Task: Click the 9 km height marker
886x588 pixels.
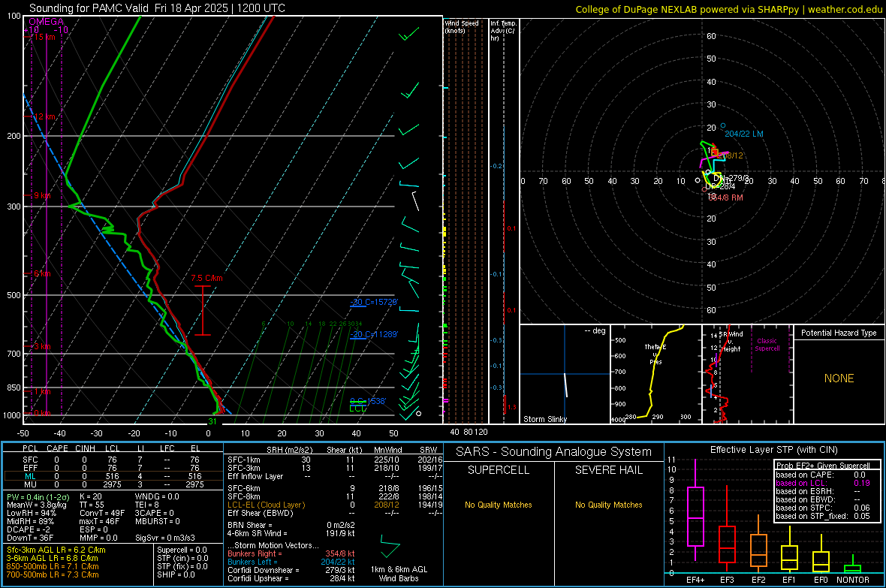Action: click(x=42, y=195)
